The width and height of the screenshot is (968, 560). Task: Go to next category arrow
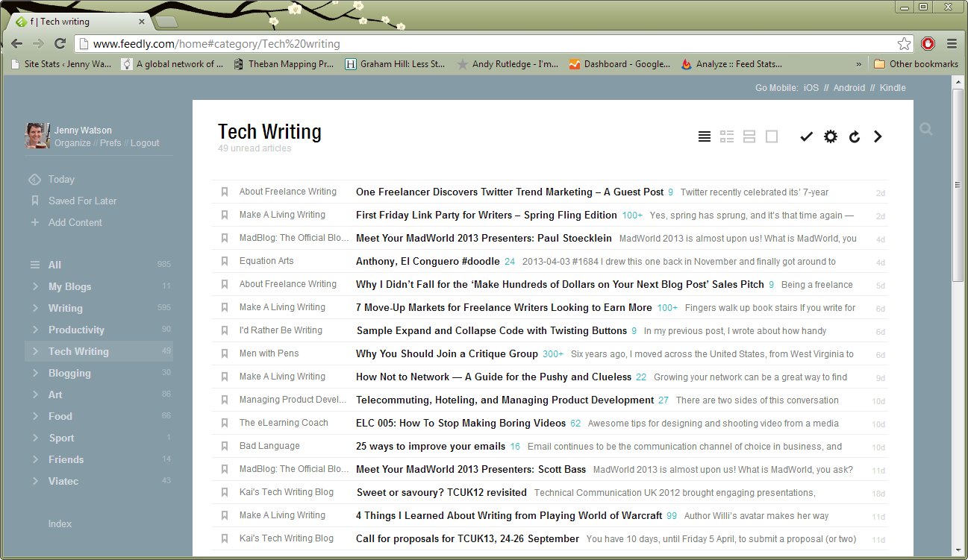pyautogui.click(x=878, y=136)
